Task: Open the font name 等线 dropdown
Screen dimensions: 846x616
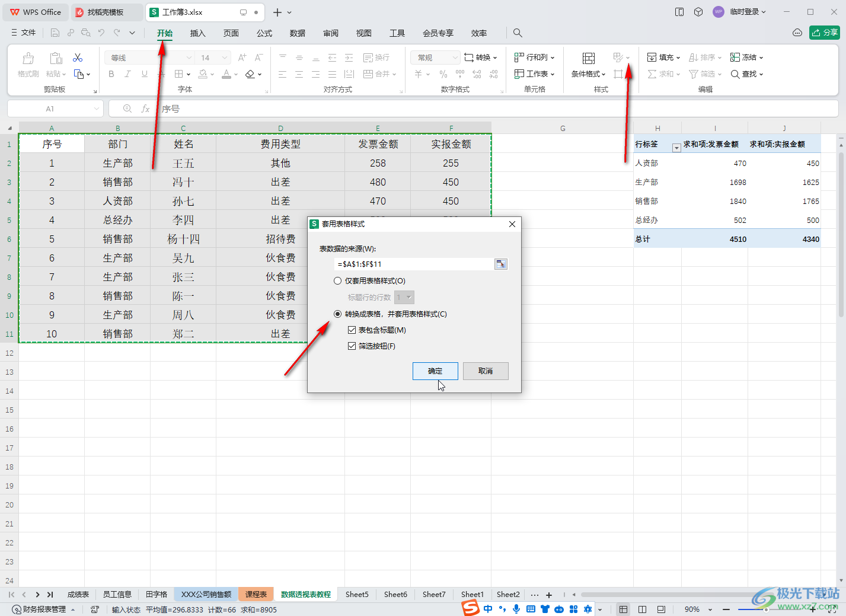Action: tap(189, 58)
